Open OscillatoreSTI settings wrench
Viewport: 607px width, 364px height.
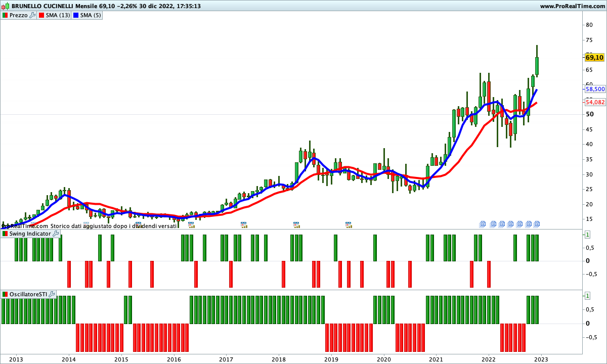click(52, 294)
